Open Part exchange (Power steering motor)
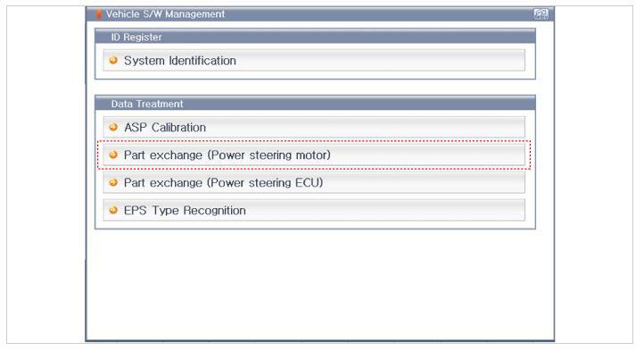 point(314,155)
